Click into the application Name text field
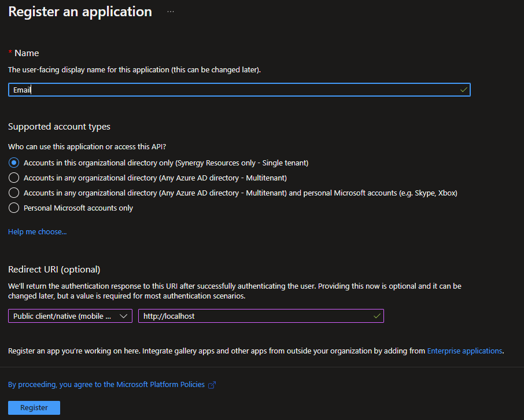Viewport: 524px width, 420px height. click(x=239, y=90)
